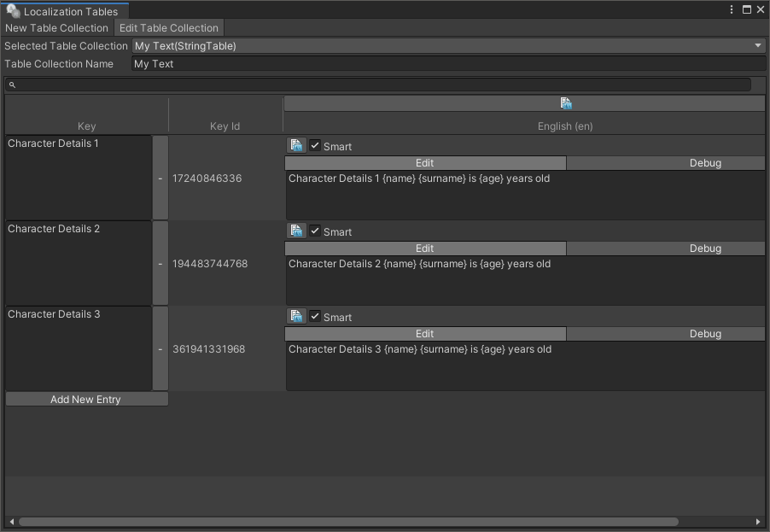Image resolution: width=770 pixels, height=532 pixels.
Task: Click the horizontal scrollbar thumb
Action: (348, 522)
